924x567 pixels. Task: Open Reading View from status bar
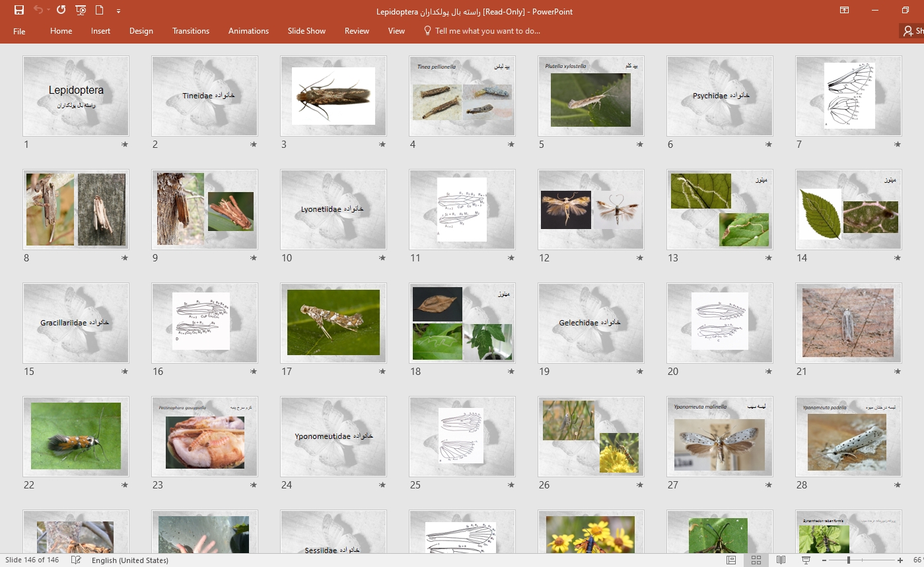coord(781,560)
